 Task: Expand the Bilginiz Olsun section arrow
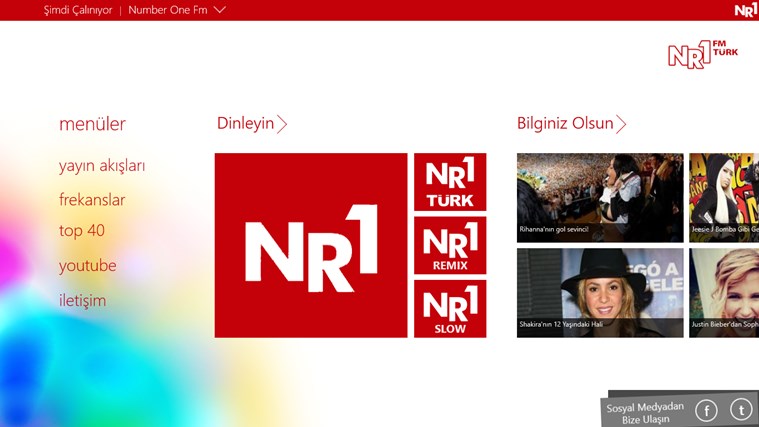point(621,124)
